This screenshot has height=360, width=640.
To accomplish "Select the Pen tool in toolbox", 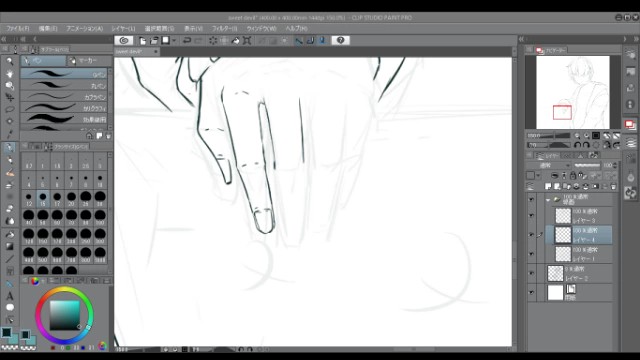I will coord(10,148).
